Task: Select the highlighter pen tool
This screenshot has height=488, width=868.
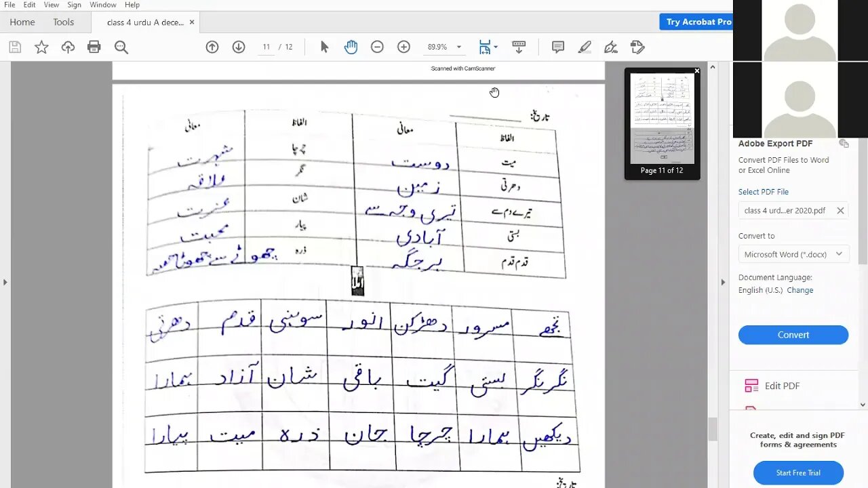Action: tap(585, 47)
